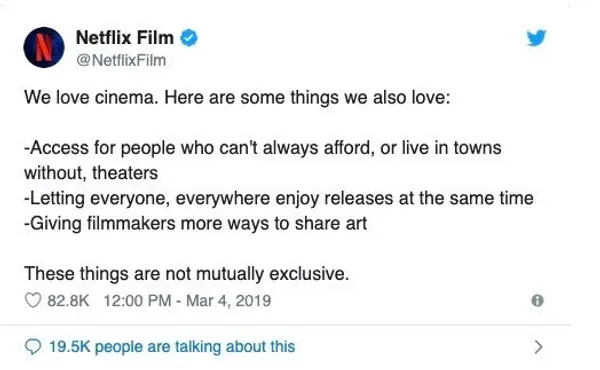Screen dimensions: 600x370
Task: Click the 'without, theaters' text line
Action: click(91, 173)
